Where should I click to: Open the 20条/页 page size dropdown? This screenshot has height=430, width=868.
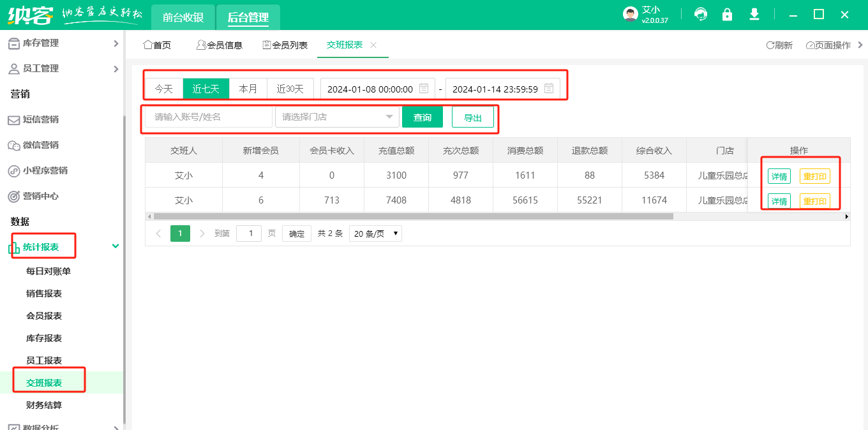click(375, 234)
